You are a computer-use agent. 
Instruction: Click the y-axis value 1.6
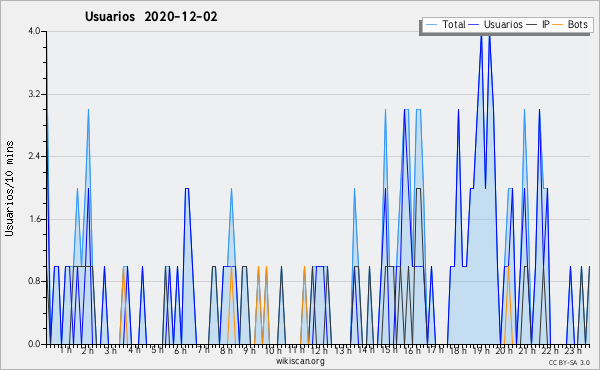click(x=34, y=219)
